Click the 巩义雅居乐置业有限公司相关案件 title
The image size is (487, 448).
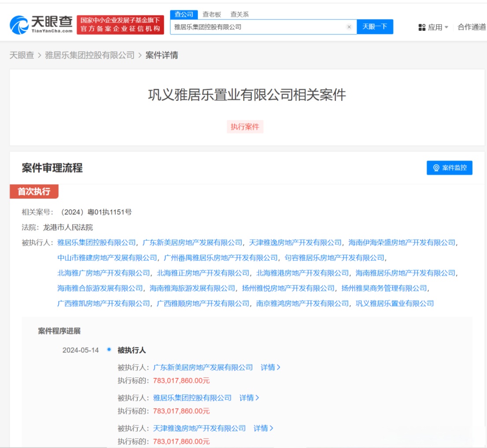(247, 95)
